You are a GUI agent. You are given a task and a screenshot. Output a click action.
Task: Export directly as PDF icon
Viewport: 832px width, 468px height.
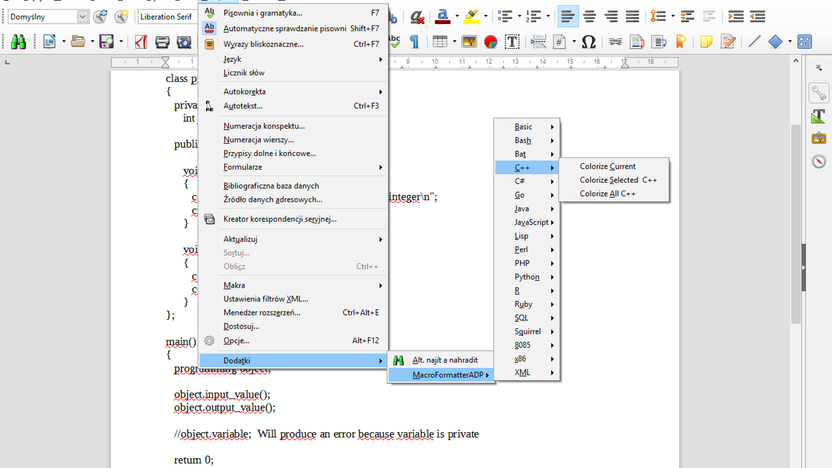coord(141,41)
